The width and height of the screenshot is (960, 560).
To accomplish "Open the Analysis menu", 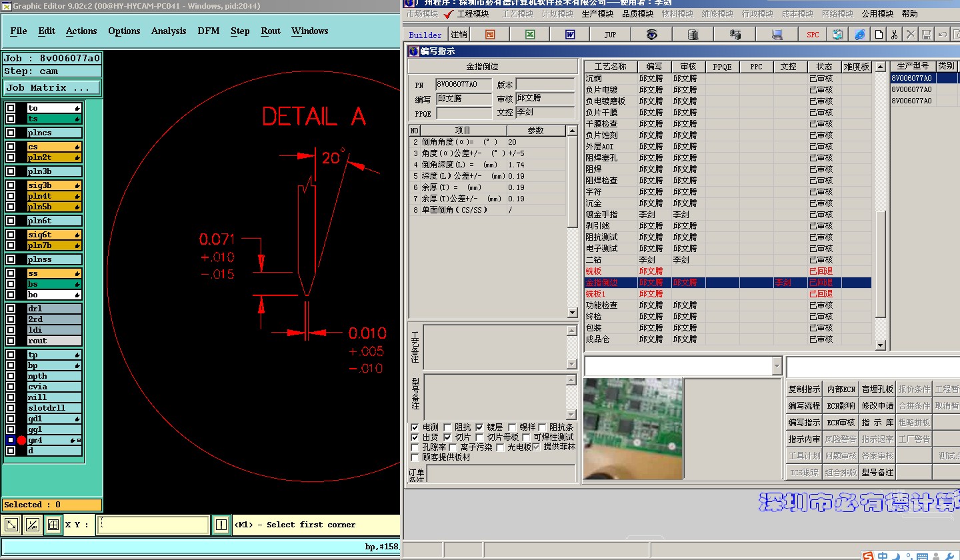I will [169, 31].
